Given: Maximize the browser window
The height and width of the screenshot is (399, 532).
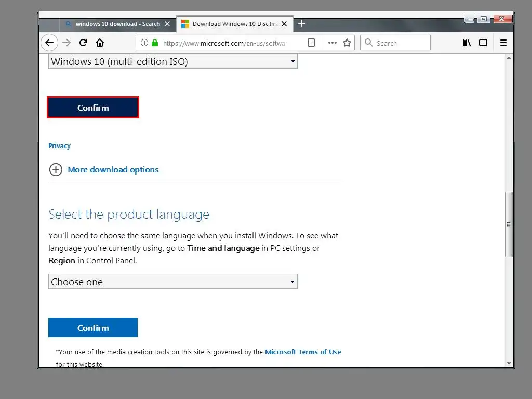Looking at the screenshot, I should click(484, 19).
